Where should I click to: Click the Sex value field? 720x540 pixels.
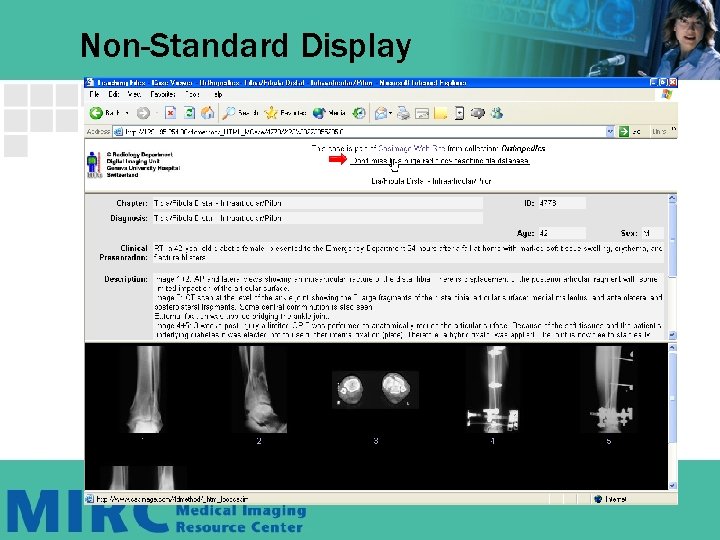coord(652,233)
